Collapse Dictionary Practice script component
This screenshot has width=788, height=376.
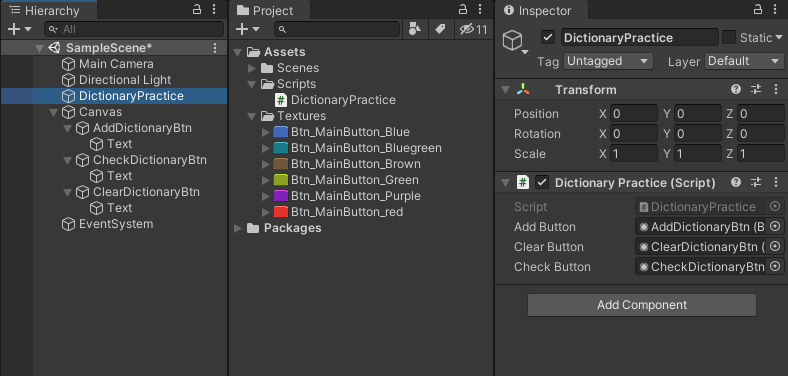pos(506,182)
